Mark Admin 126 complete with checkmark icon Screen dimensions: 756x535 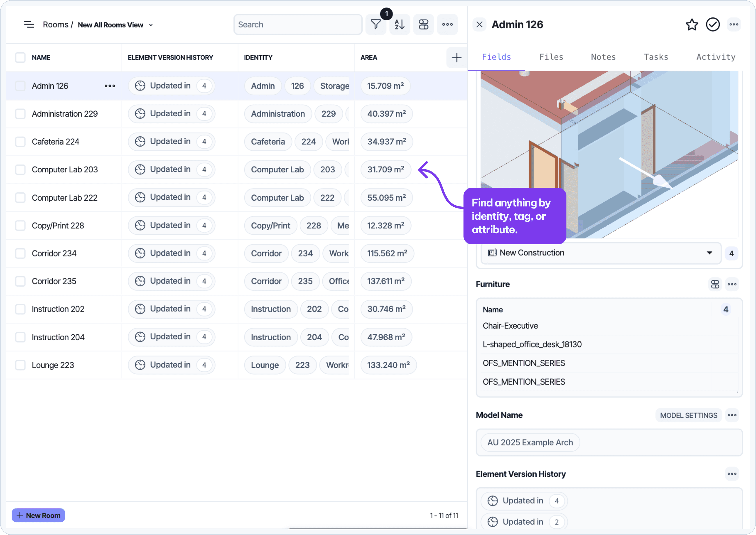[x=712, y=24]
